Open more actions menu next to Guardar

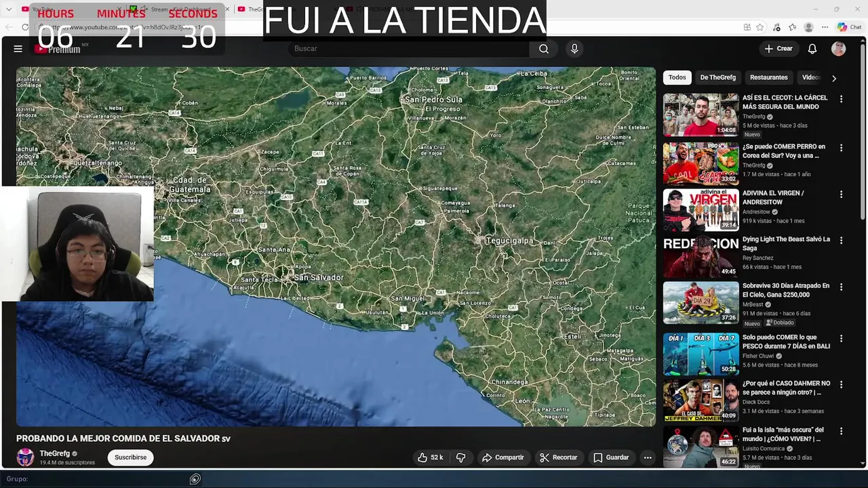[648, 457]
